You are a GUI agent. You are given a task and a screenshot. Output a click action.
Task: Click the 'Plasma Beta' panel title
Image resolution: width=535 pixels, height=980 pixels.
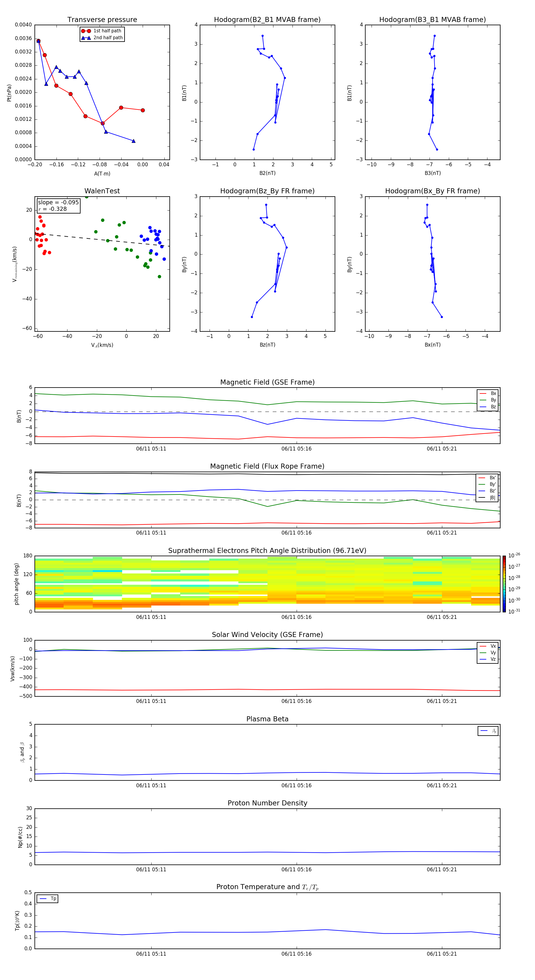(267, 719)
